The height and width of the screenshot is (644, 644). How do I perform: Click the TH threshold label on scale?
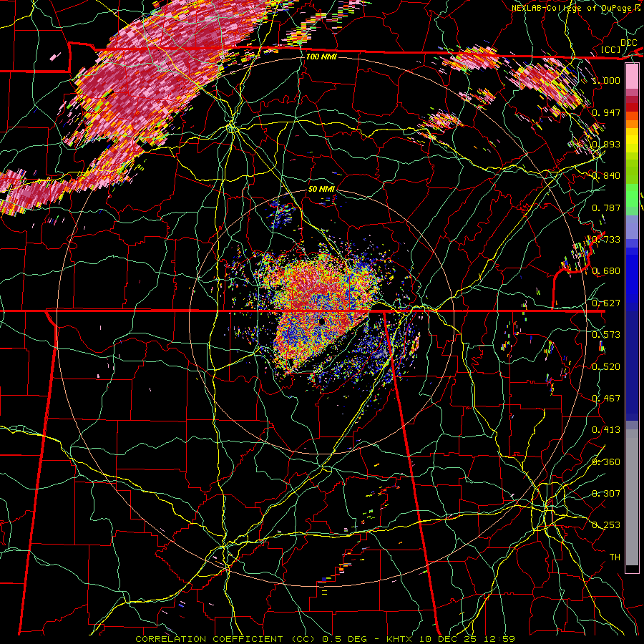point(615,557)
